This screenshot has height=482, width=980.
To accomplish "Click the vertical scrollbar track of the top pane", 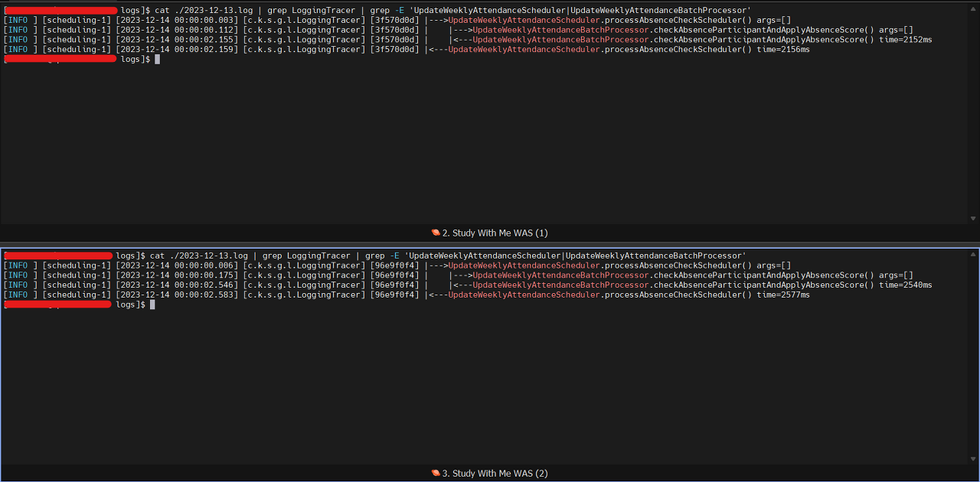I will [x=973, y=112].
